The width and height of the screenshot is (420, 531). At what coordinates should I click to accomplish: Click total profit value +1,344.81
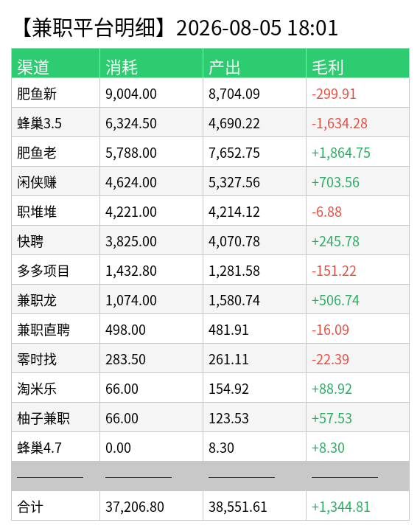341,507
